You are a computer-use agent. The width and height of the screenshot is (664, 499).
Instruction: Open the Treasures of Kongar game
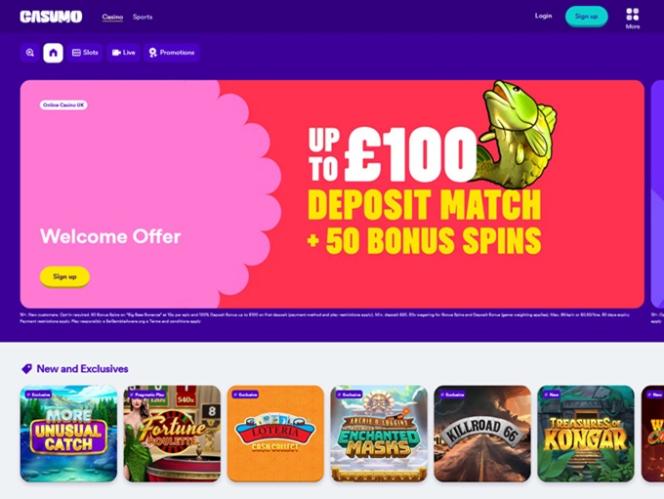(586, 433)
